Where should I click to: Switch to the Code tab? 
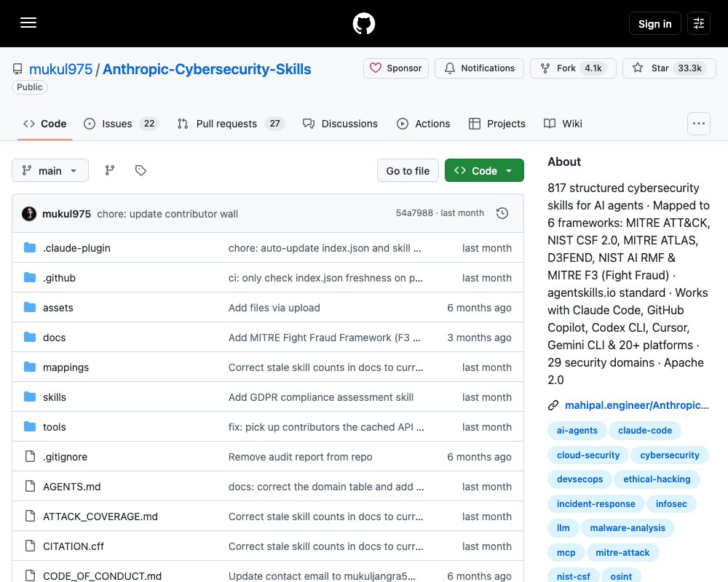45,124
